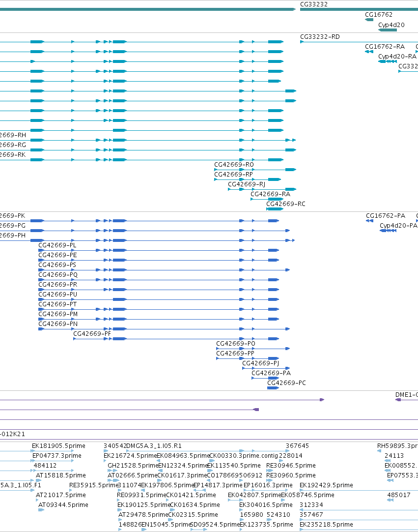
Task: Select protein label CG42669-PL
Action: click(57, 245)
